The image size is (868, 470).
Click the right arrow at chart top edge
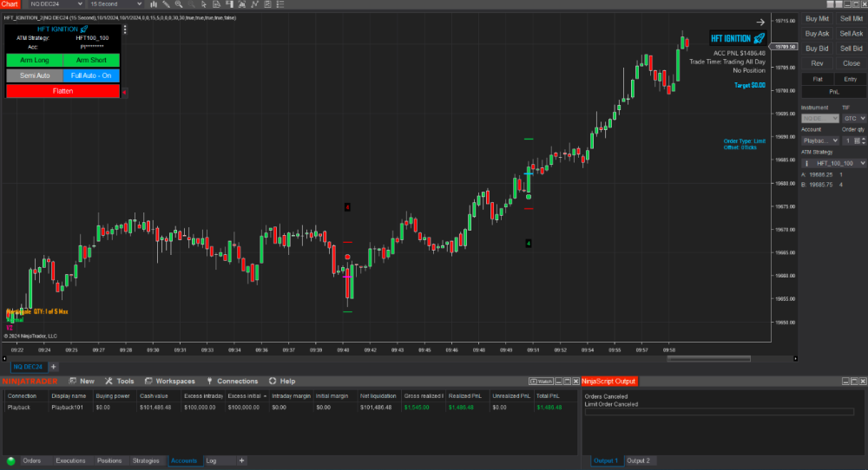pyautogui.click(x=760, y=23)
